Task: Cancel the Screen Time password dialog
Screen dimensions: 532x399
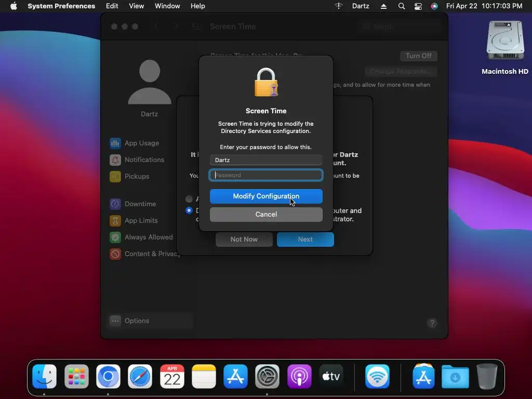Action: tap(266, 214)
